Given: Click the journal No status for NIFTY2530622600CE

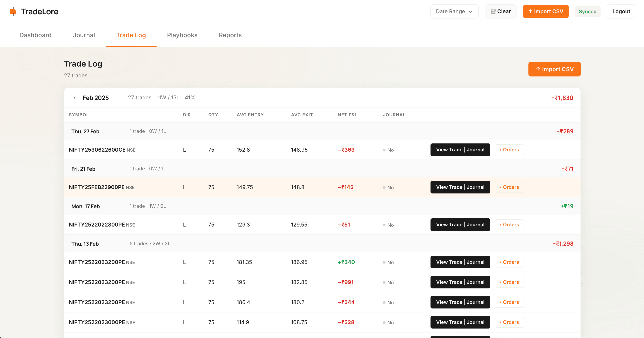Looking at the screenshot, I should point(388,150).
